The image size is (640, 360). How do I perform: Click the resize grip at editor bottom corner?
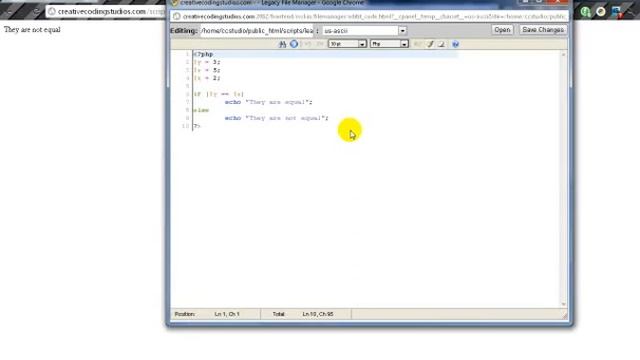click(x=564, y=315)
